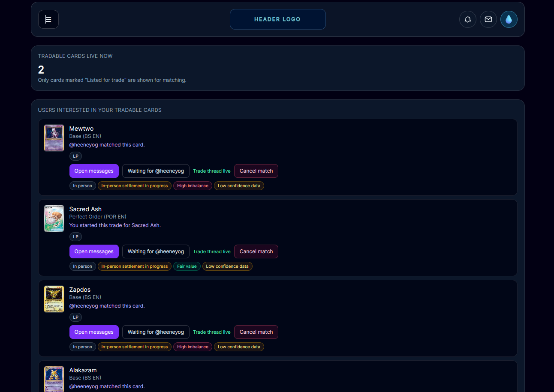Open the Sacred Ash card thumbnail
The height and width of the screenshot is (392, 554).
54,218
